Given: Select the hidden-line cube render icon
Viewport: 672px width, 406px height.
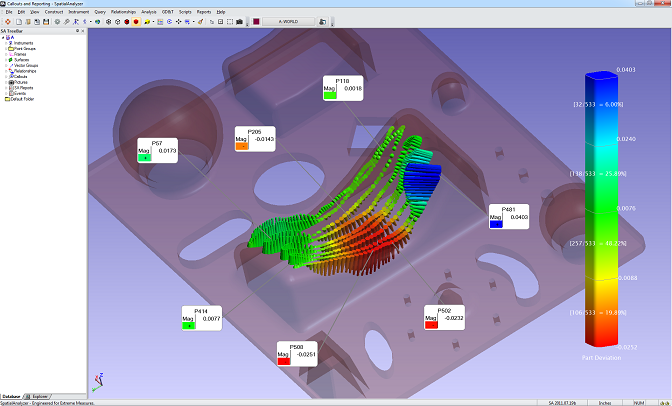Looking at the screenshot, I should click(x=117, y=21).
